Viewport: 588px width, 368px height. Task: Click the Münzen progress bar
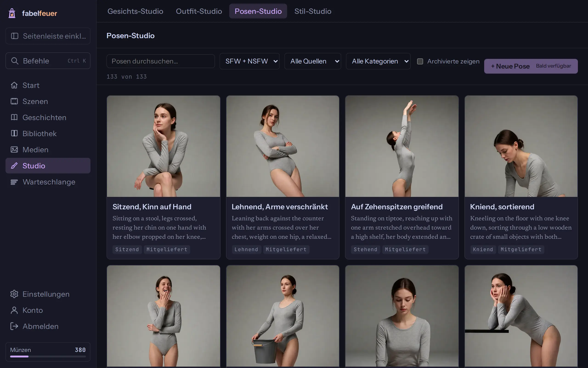pyautogui.click(x=48, y=356)
